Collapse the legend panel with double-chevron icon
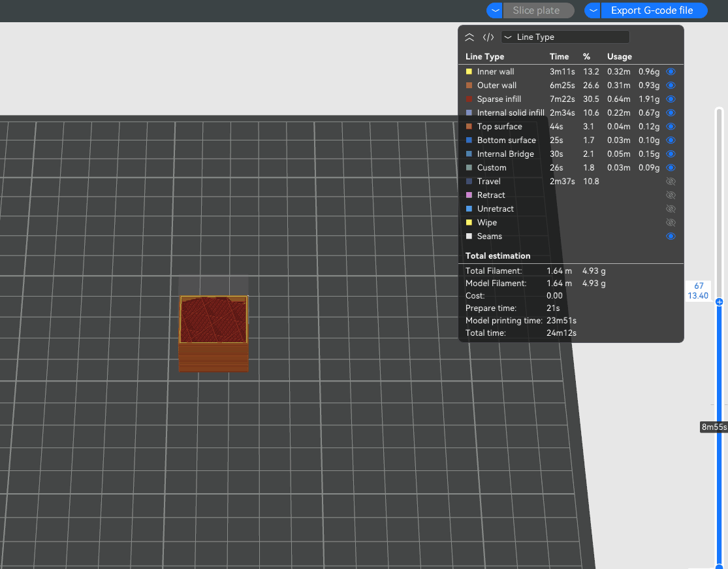 (x=469, y=37)
